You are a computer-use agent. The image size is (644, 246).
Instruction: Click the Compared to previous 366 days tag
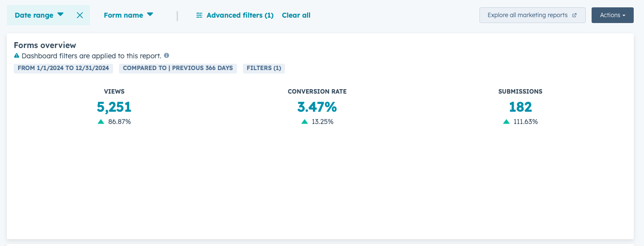point(178,68)
